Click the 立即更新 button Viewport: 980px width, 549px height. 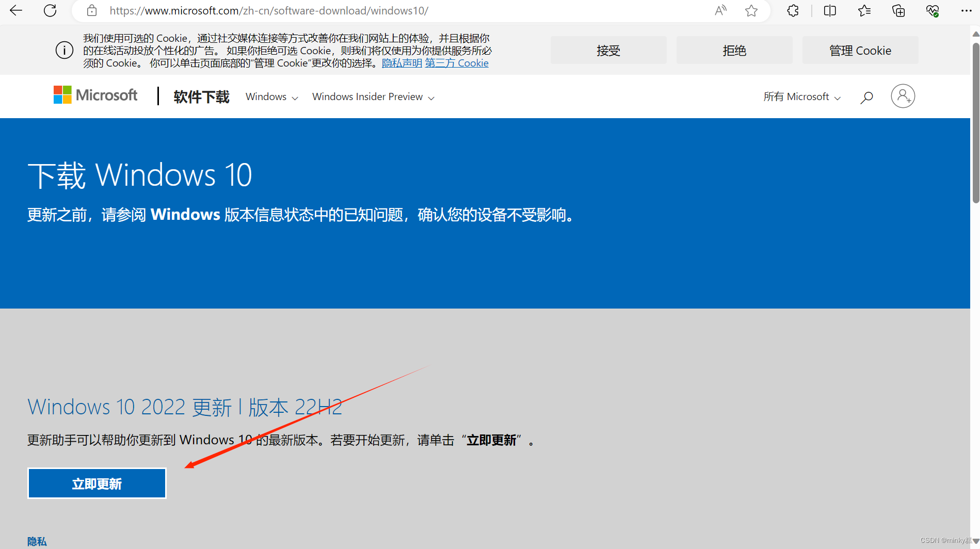[97, 483]
